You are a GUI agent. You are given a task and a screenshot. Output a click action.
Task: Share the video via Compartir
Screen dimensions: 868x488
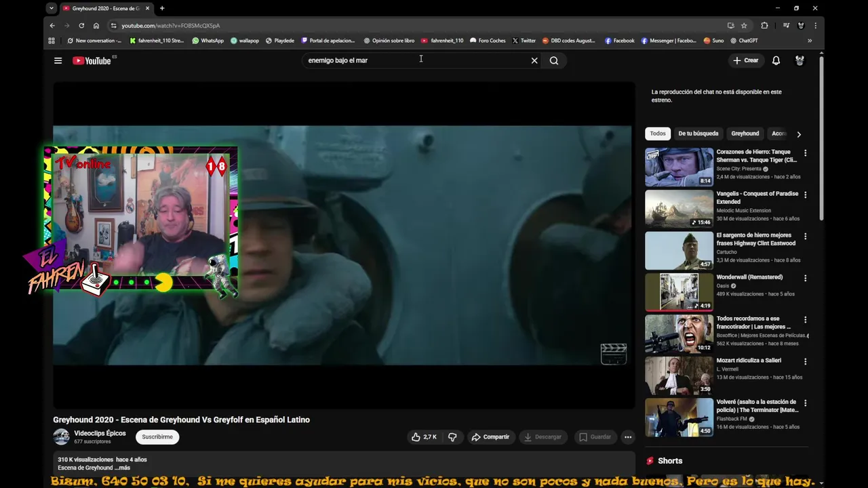(490, 437)
